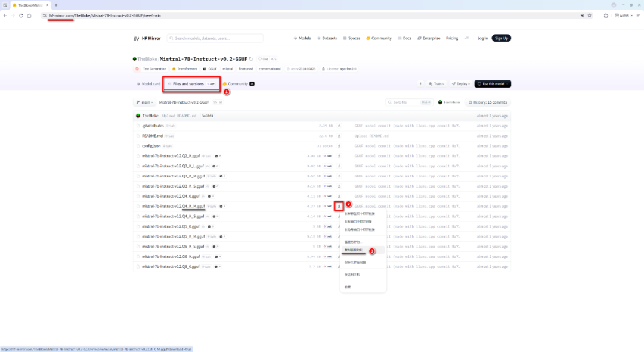The image size is (644, 352).
Task: Download the Q3_K_S.gguf file
Action: 339,186
